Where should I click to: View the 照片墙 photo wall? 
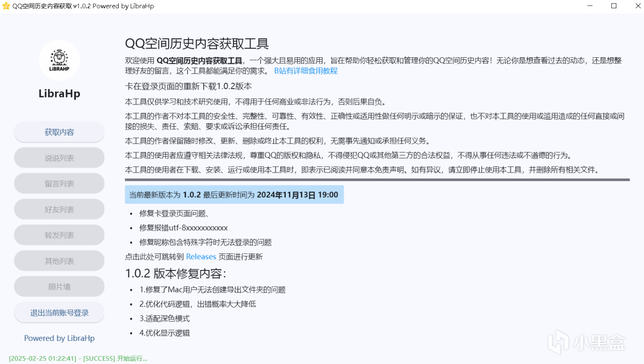click(59, 287)
